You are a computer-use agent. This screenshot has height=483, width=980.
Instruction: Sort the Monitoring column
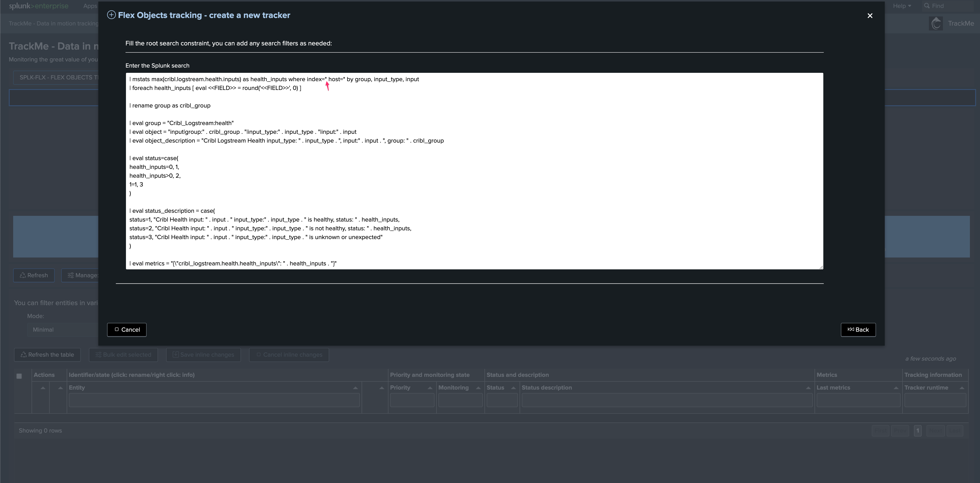[x=478, y=388]
